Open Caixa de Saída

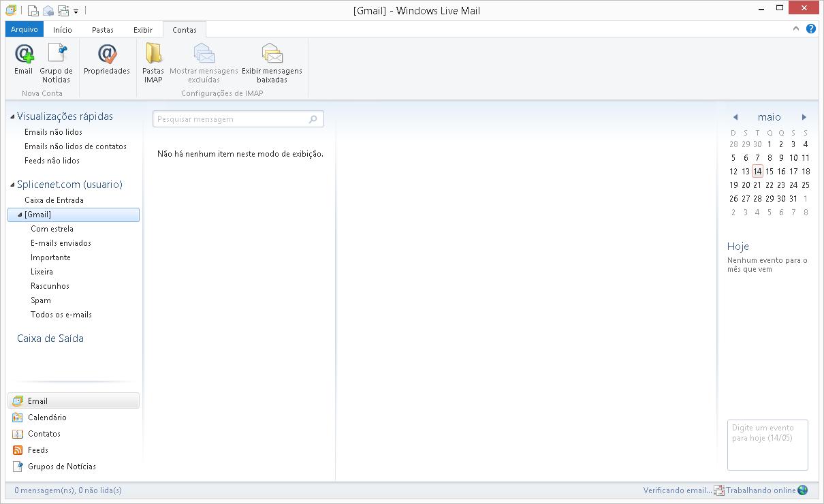coord(50,338)
